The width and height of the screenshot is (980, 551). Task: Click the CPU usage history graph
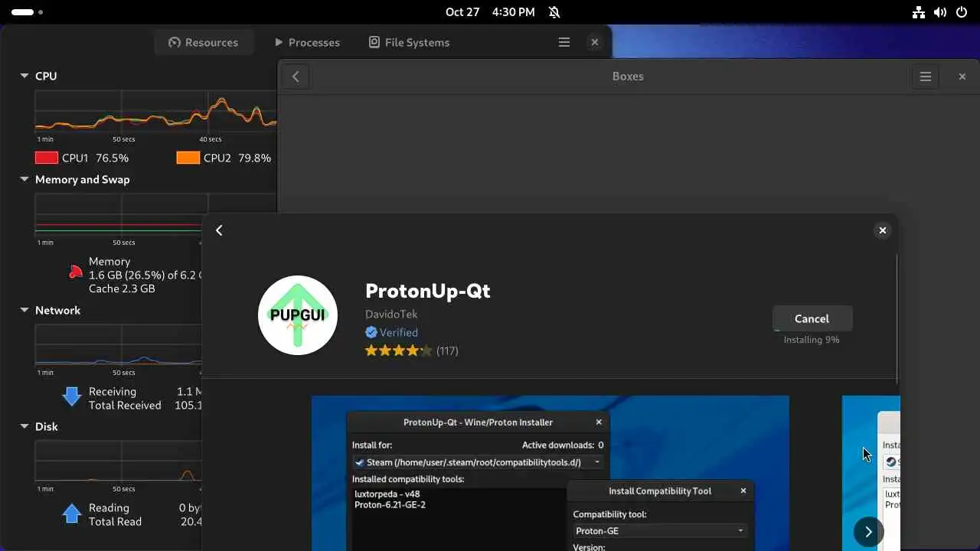coord(156,111)
